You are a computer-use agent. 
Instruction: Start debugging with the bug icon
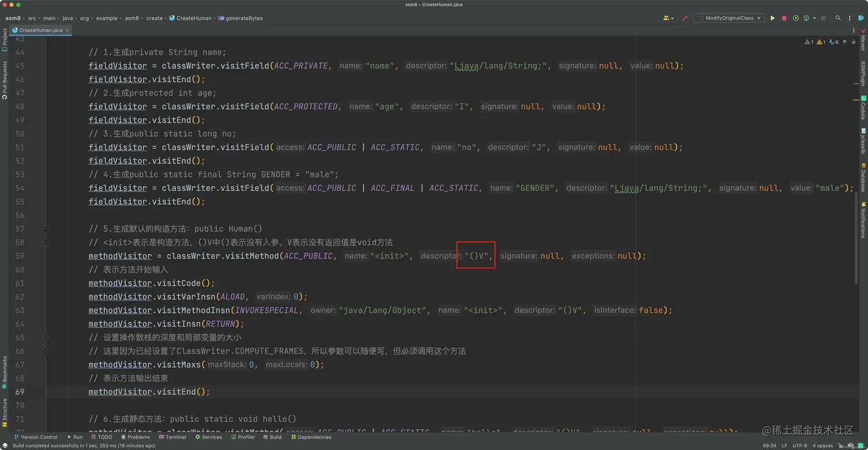(784, 18)
